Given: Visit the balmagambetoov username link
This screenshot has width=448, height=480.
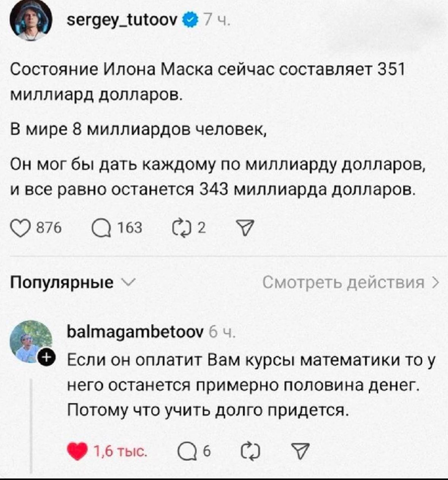Looking at the screenshot, I should [x=135, y=332].
